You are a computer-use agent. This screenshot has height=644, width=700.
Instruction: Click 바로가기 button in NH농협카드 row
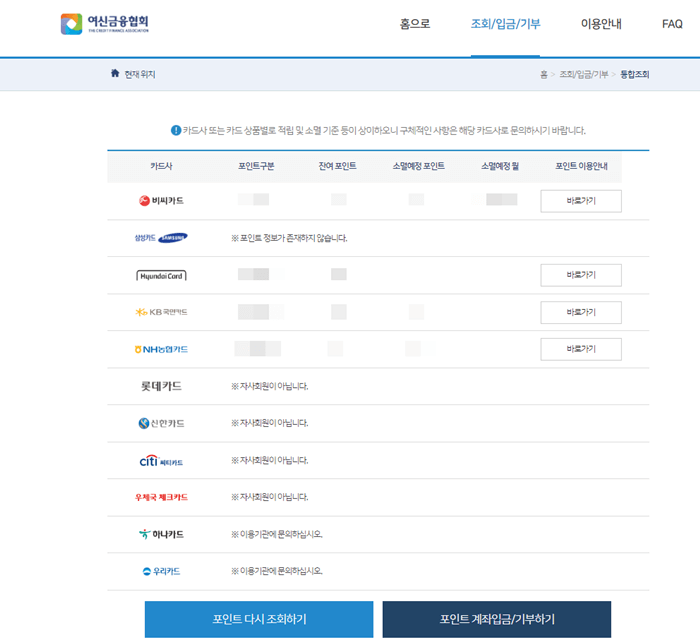coord(581,349)
